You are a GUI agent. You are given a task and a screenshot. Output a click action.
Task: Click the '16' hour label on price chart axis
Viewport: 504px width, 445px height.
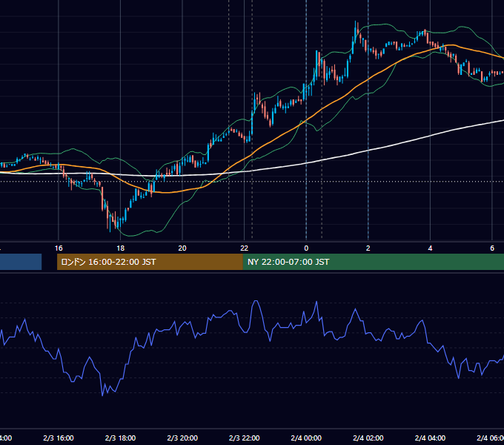[59, 248]
